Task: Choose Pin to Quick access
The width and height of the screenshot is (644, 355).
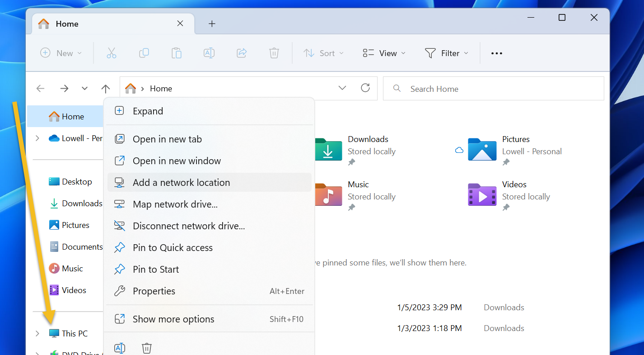Action: pos(172,247)
